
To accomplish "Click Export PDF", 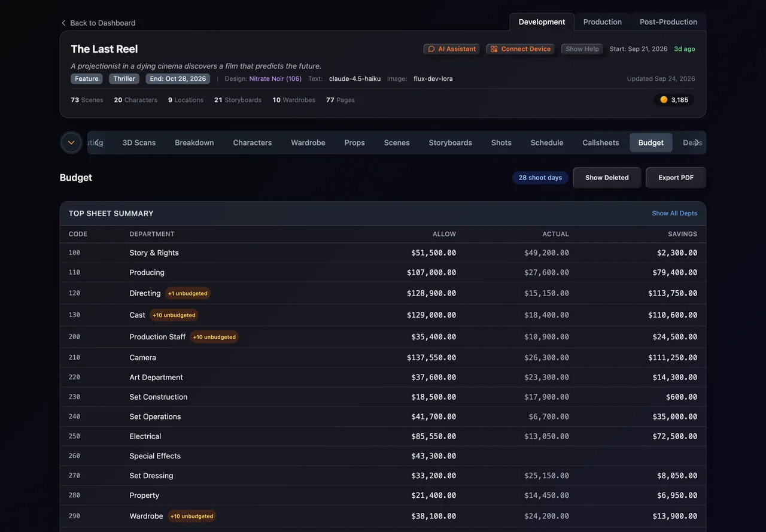I will (676, 178).
